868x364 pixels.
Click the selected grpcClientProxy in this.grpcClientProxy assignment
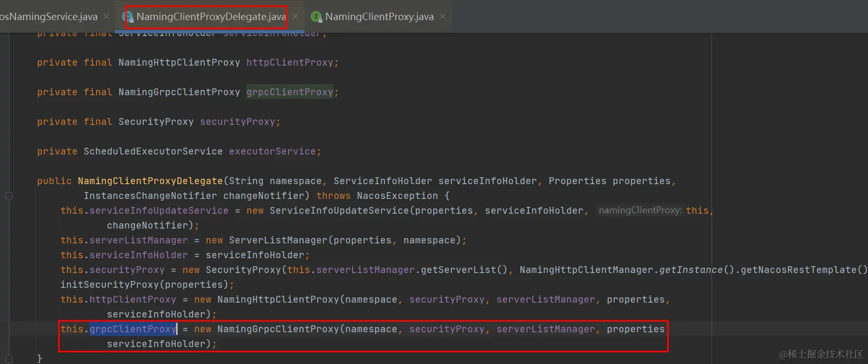pos(133,329)
